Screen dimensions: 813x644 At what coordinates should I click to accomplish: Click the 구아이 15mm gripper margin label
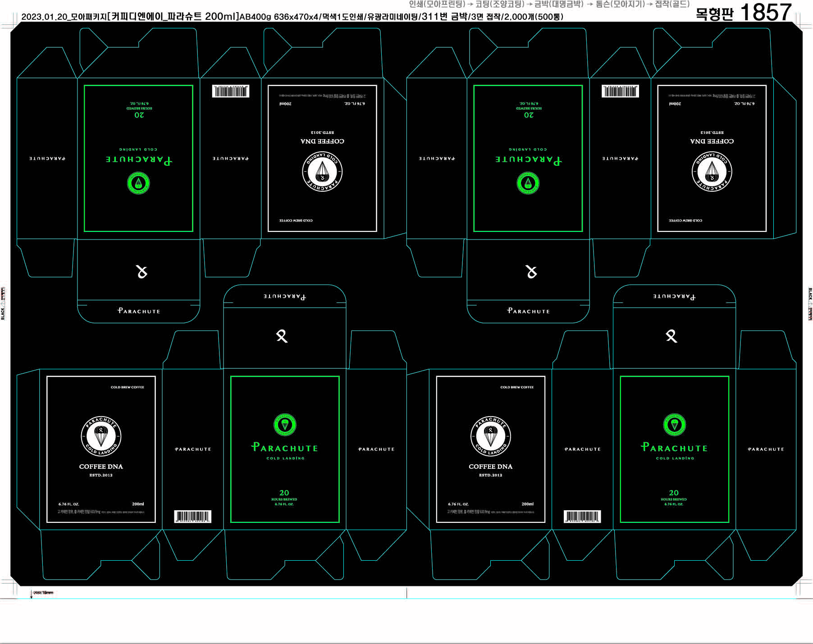pyautogui.click(x=43, y=593)
